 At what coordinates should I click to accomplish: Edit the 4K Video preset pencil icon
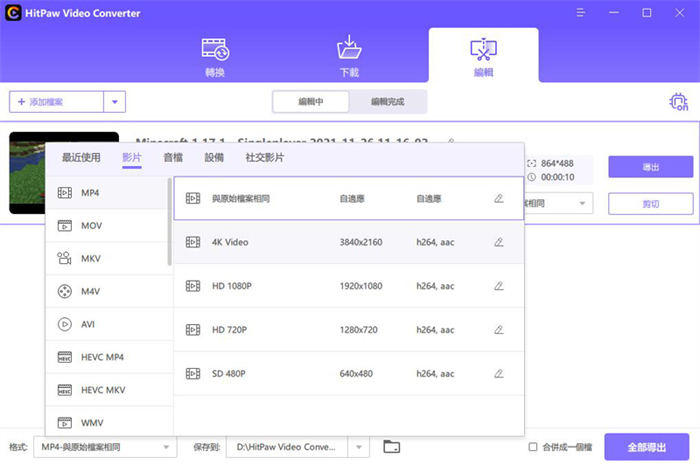(499, 242)
